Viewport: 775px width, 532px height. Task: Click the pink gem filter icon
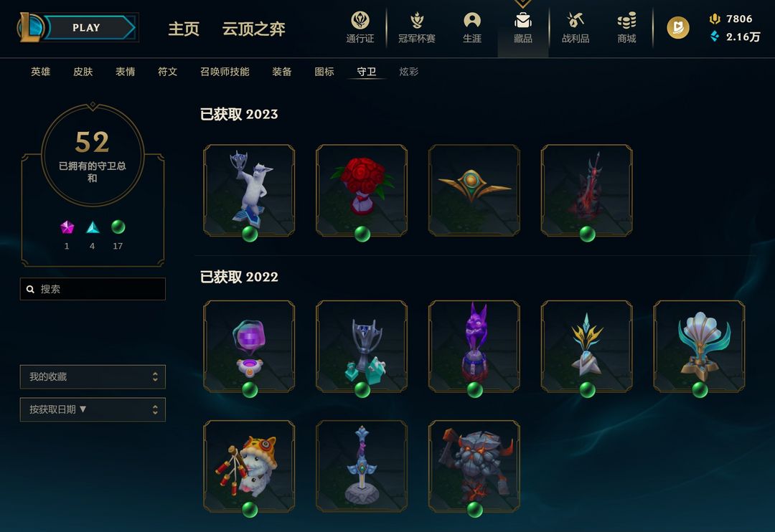point(67,227)
